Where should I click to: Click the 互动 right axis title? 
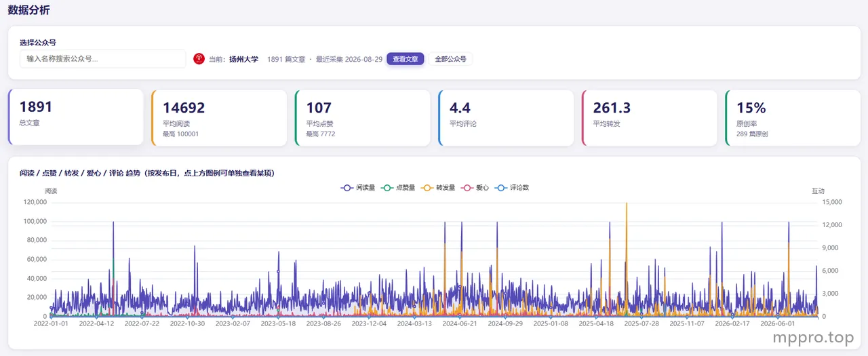pyautogui.click(x=818, y=191)
